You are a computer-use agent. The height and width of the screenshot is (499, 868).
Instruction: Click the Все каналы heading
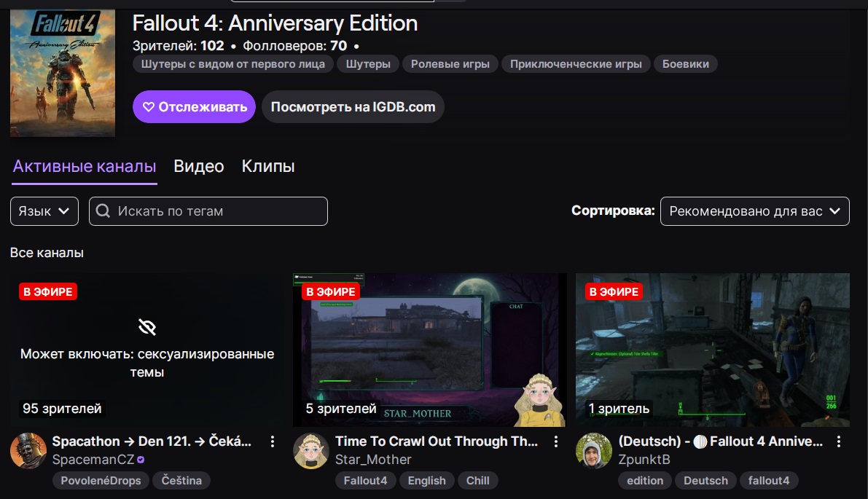point(47,253)
